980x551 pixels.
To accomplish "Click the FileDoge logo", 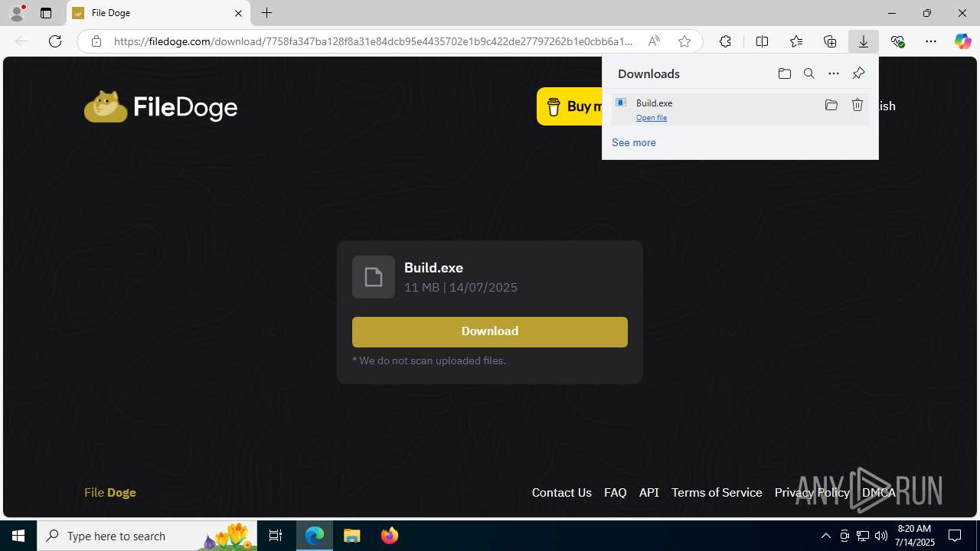I will [x=161, y=106].
